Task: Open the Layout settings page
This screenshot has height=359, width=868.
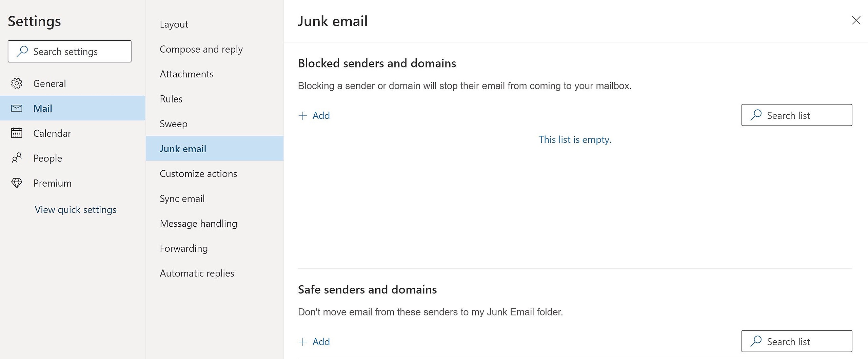Action: 174,24
